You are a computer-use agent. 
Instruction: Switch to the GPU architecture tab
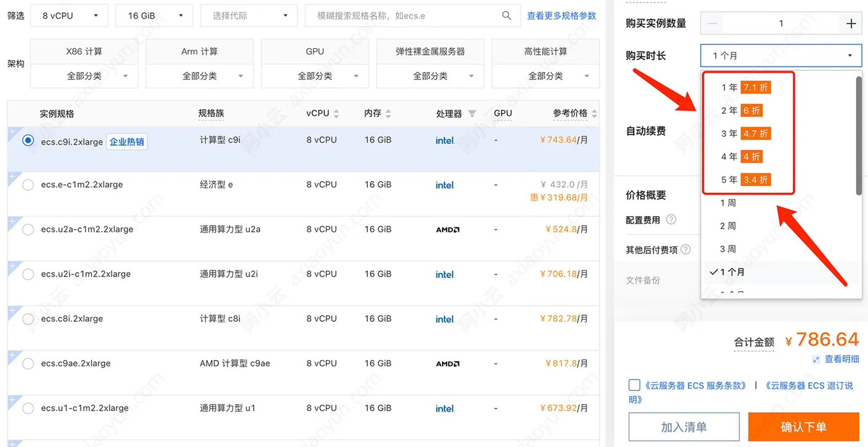pyautogui.click(x=315, y=51)
